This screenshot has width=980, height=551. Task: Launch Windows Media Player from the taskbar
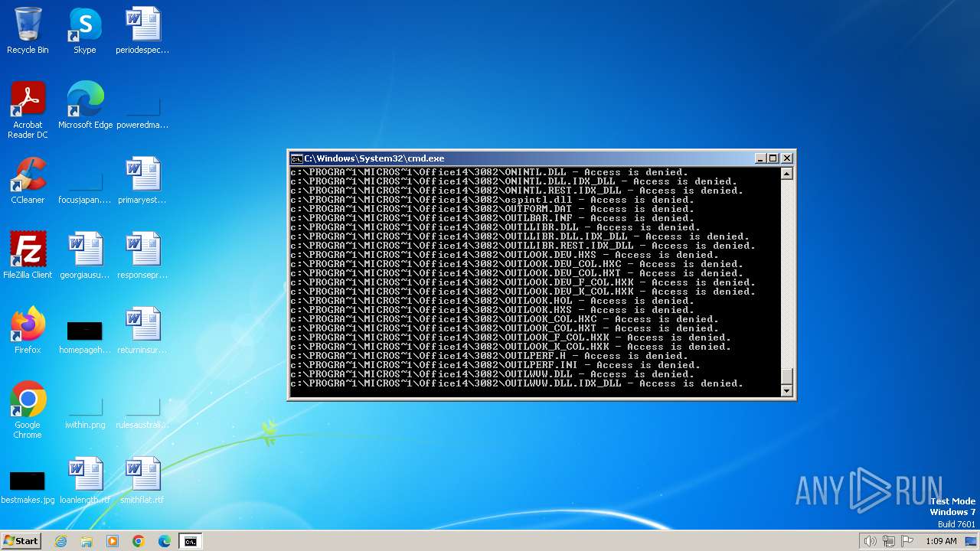tap(113, 541)
